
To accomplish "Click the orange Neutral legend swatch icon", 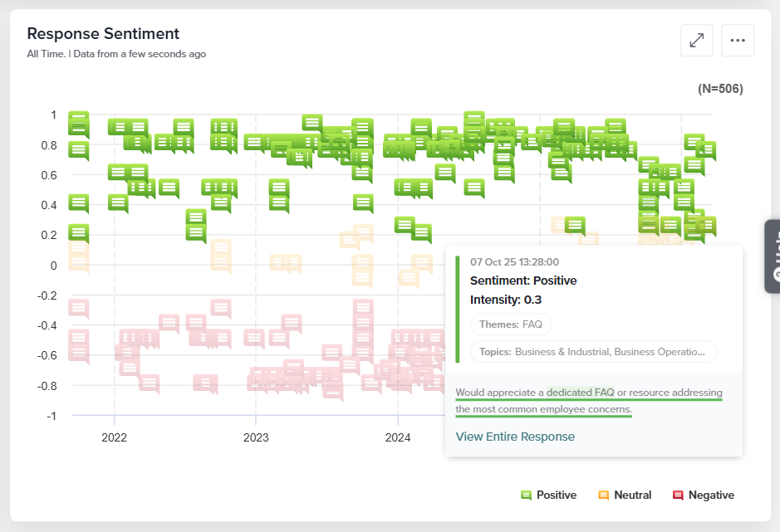I will (603, 495).
